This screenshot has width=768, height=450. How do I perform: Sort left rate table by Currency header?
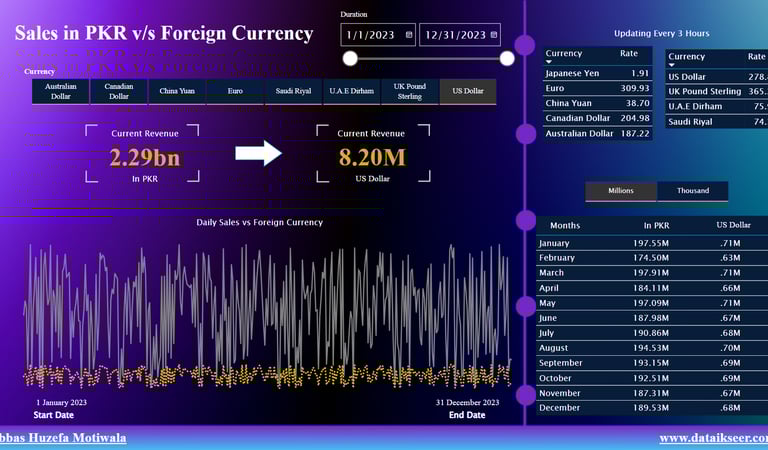(x=564, y=53)
